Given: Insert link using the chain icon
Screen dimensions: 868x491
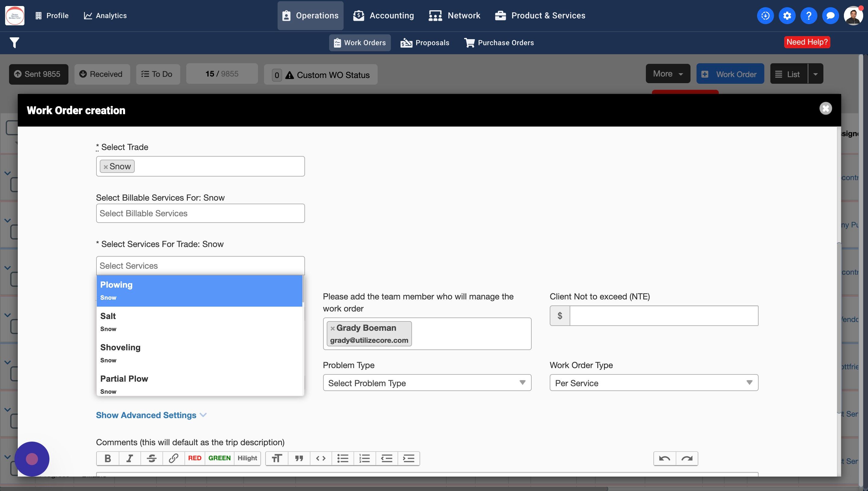Looking at the screenshot, I should 173,458.
